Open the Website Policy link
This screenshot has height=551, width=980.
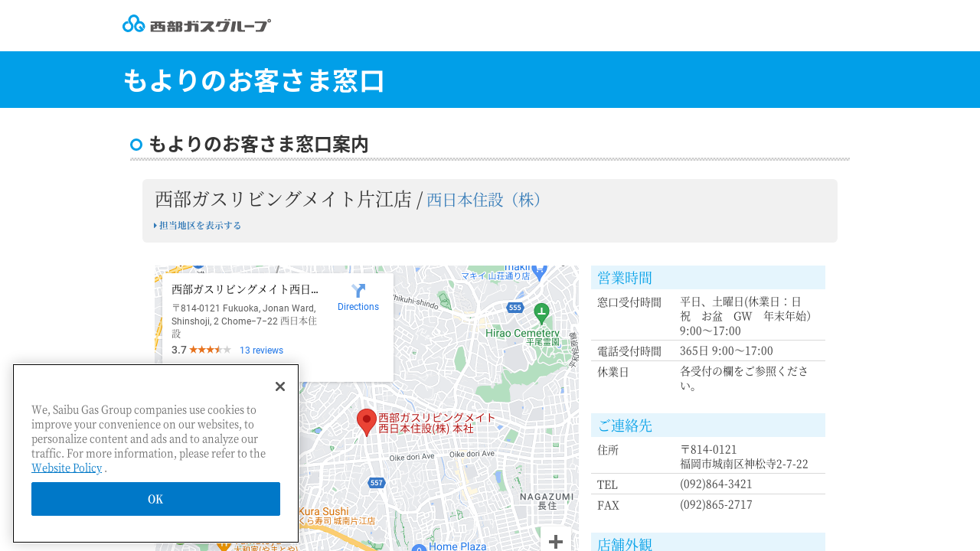point(67,468)
